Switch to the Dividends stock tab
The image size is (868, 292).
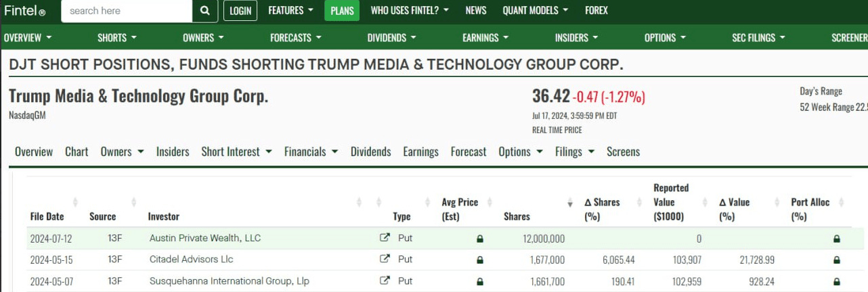[x=370, y=152]
